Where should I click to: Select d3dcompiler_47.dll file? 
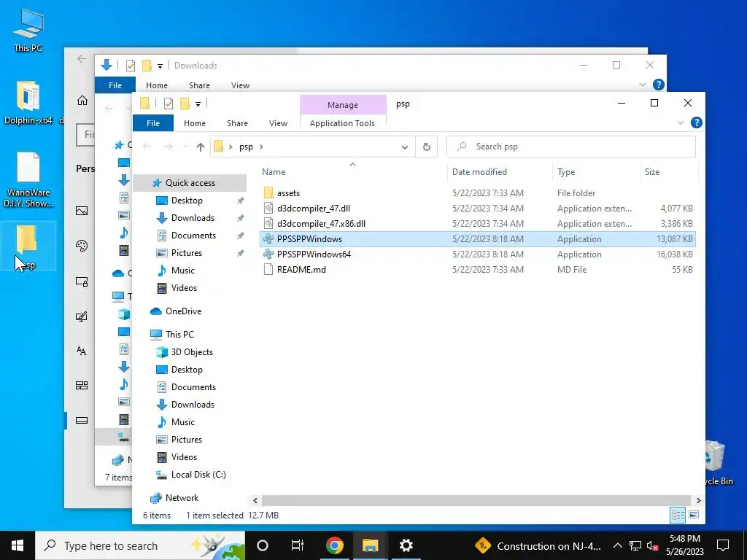[314, 208]
